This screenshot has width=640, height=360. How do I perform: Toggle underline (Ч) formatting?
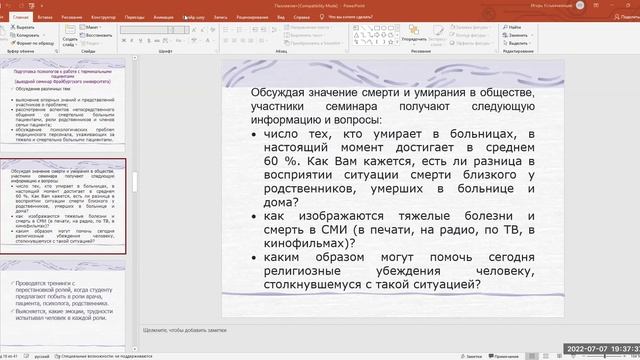coord(140,41)
